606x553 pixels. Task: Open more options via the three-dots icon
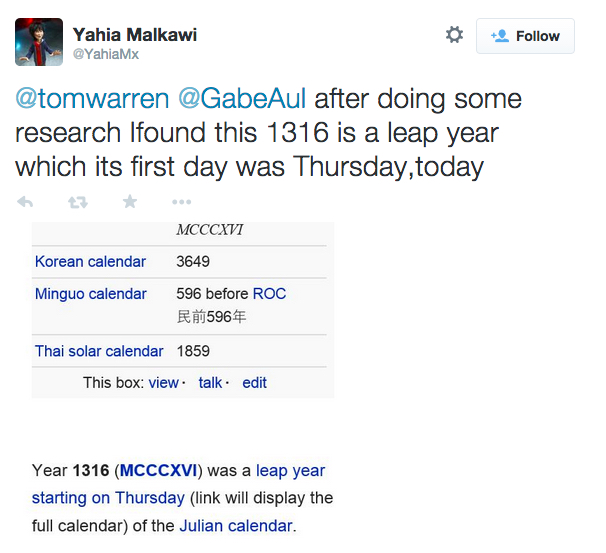click(182, 202)
